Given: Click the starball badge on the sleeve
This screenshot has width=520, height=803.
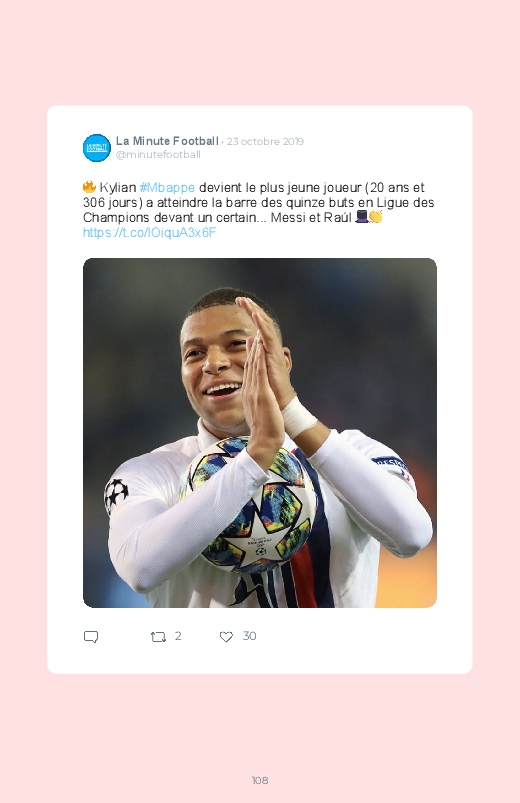Looking at the screenshot, I should click(116, 494).
